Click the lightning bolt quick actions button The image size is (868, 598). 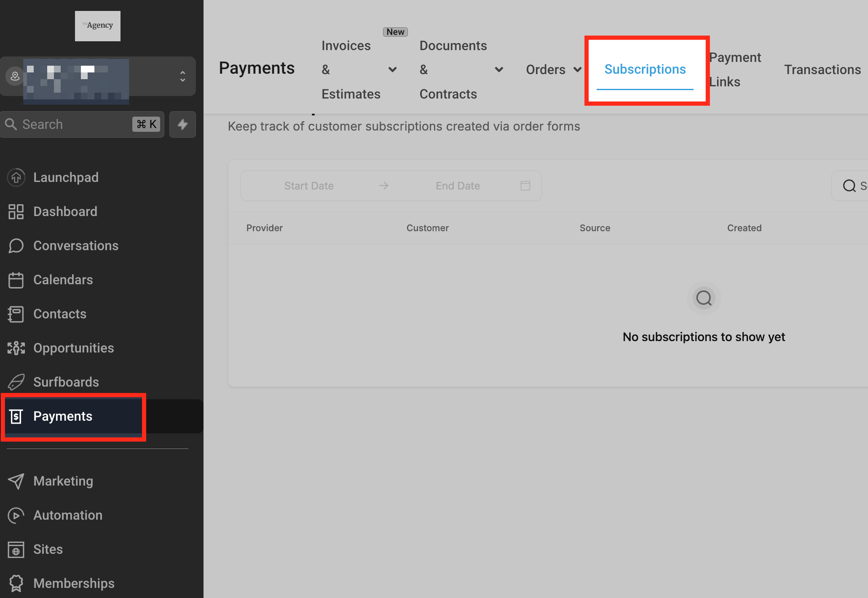(x=182, y=124)
